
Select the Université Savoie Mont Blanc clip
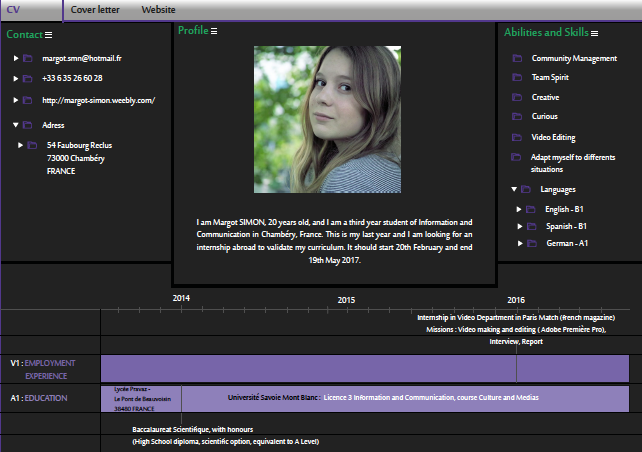coord(405,399)
